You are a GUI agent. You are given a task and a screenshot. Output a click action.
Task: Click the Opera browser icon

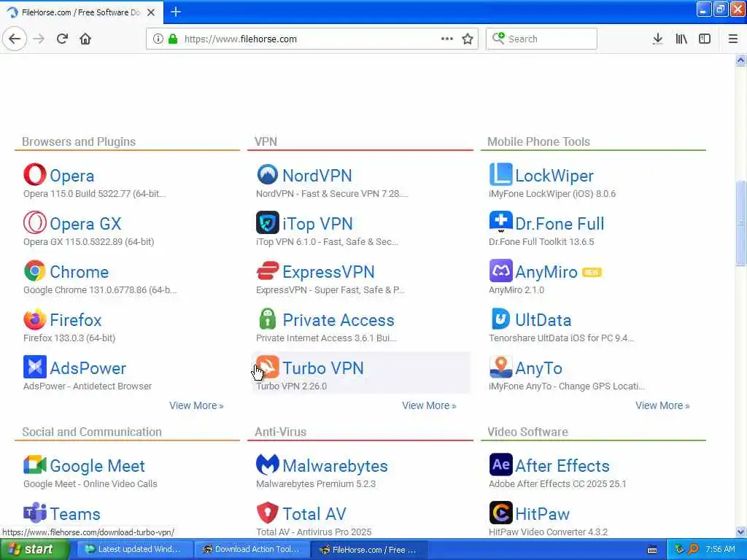click(35, 175)
